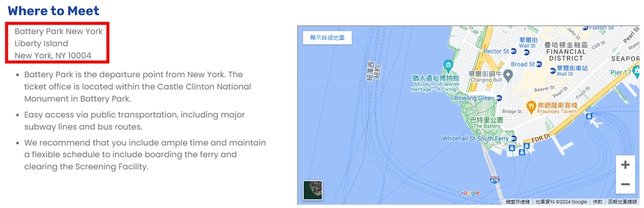Image resolution: width=644 pixels, height=208 pixels.
Task: Switch to satellite imagery thumbnail
Action: (313, 190)
